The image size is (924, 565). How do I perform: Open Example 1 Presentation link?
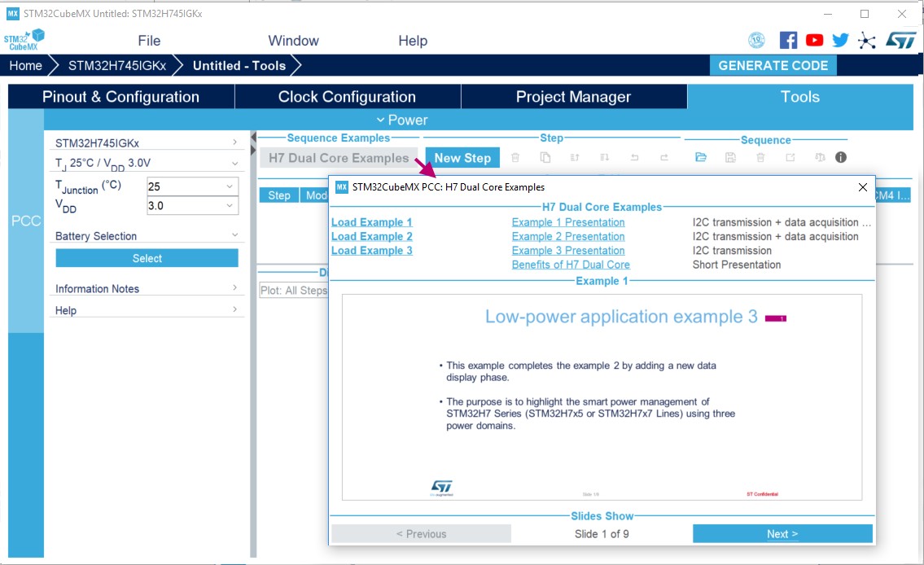point(568,222)
